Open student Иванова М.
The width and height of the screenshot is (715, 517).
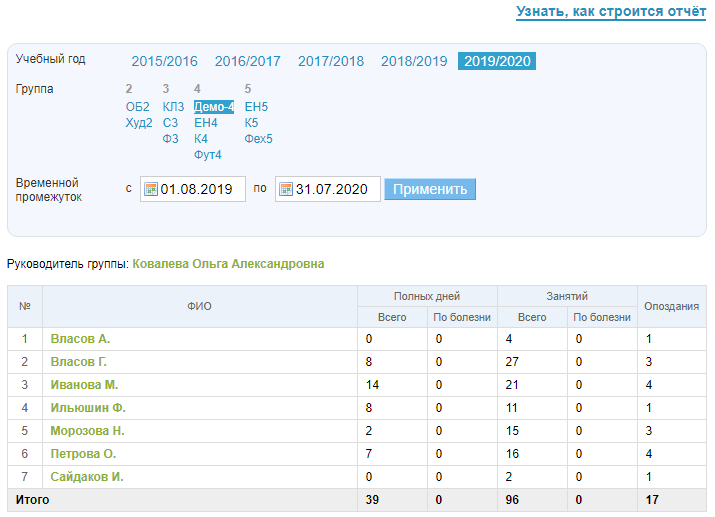click(x=84, y=385)
